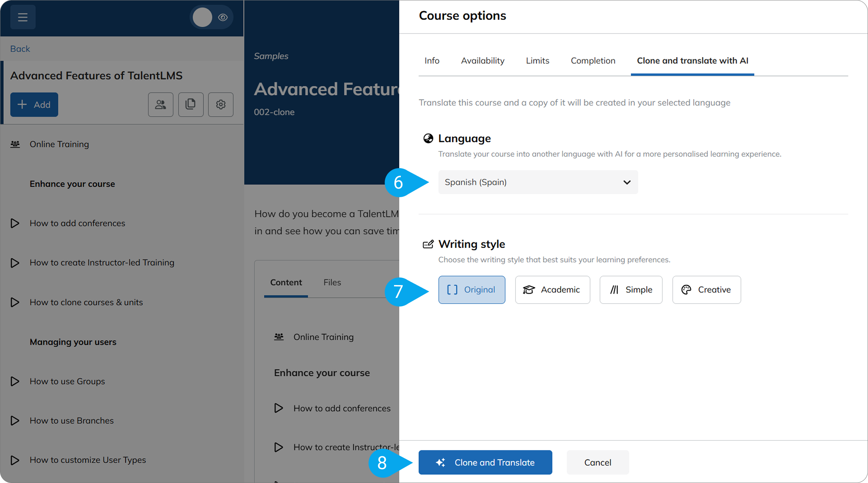Click play icon for How to create Instructor-led Training in sidebar

15,263
